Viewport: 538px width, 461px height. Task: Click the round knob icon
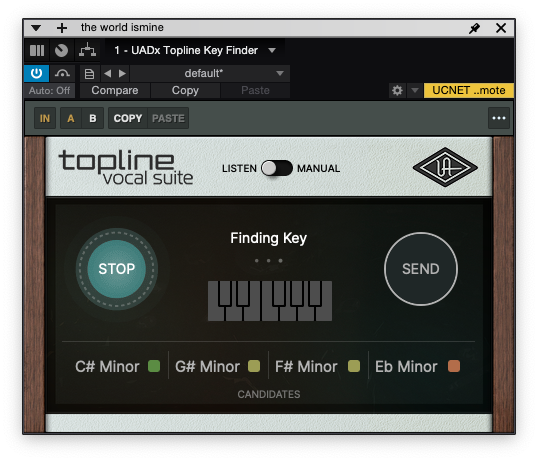61,50
